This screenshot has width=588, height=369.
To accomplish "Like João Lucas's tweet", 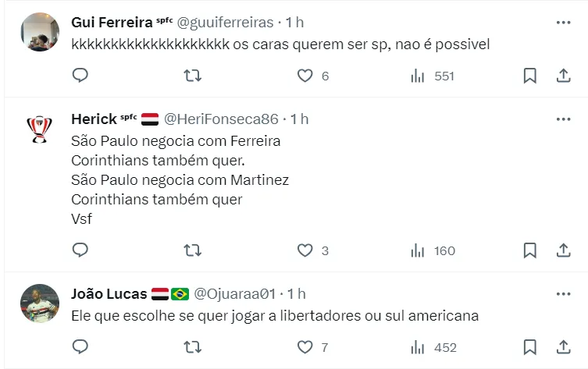I will tap(305, 347).
